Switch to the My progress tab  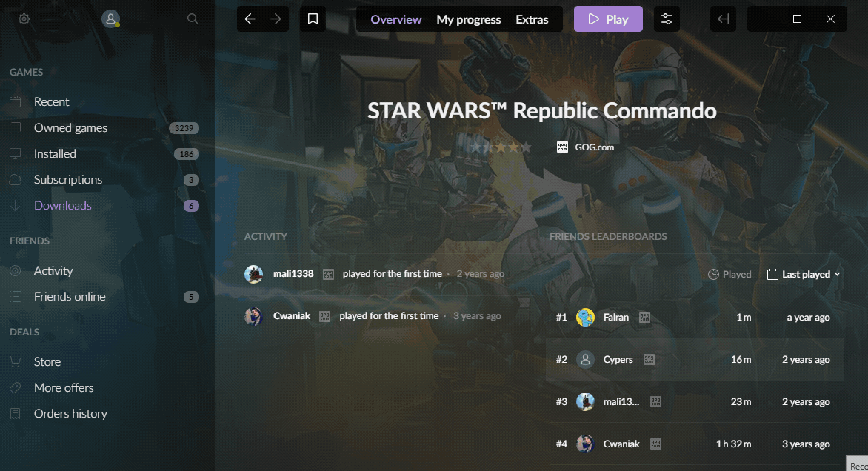(x=468, y=19)
